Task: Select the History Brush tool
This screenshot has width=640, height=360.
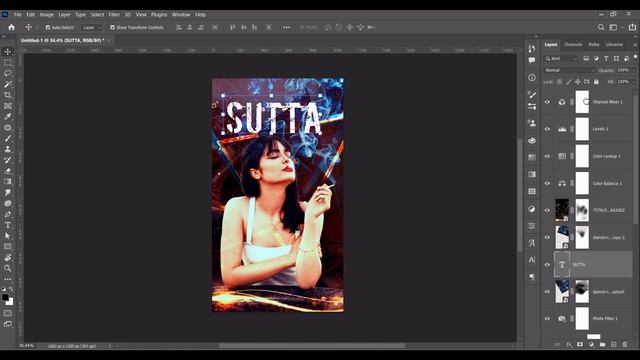Action: pyautogui.click(x=8, y=160)
